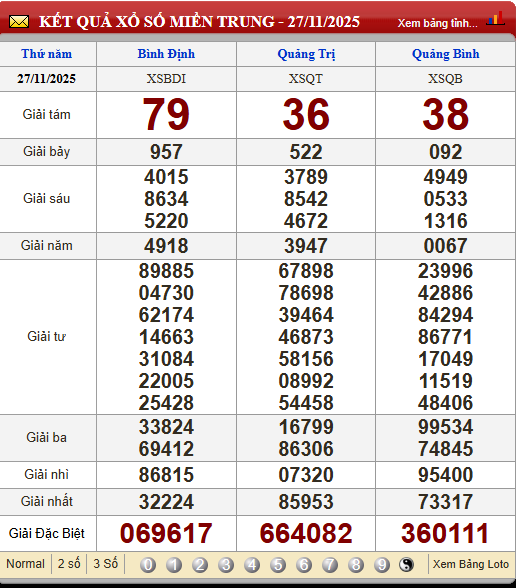Open Xem Bảng Loto link
518x588 pixels.
pyautogui.click(x=471, y=564)
